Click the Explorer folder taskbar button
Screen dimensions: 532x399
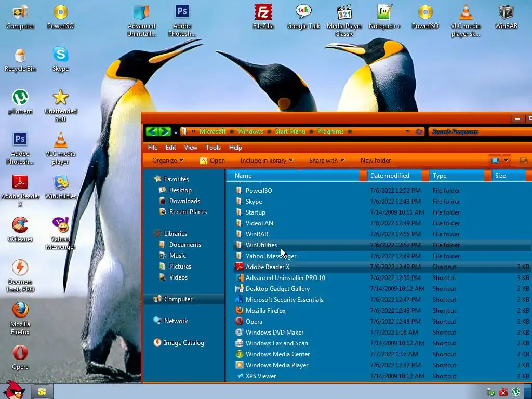click(42, 392)
